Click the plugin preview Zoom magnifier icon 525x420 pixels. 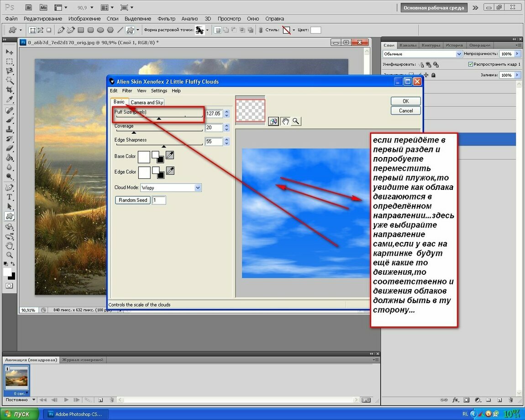pos(296,121)
